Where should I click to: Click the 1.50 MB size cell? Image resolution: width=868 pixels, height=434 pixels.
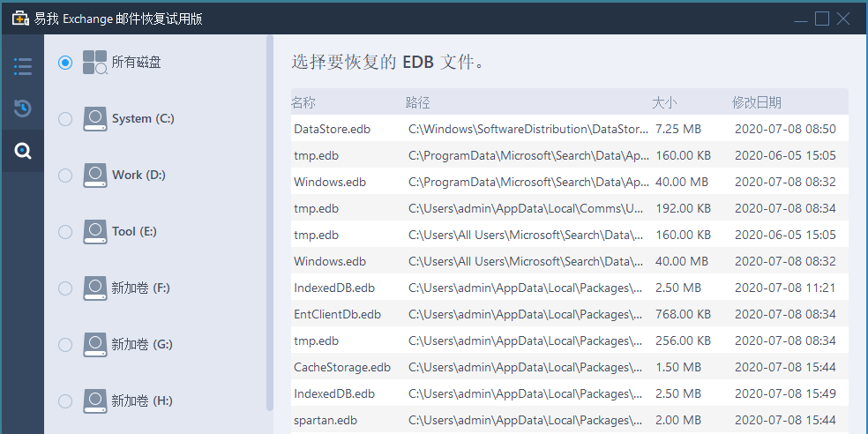pos(678,368)
